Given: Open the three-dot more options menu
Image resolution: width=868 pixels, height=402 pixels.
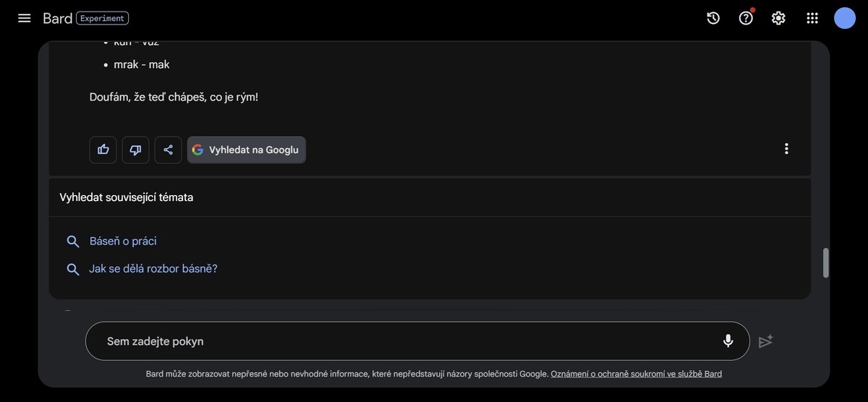Looking at the screenshot, I should tap(786, 149).
